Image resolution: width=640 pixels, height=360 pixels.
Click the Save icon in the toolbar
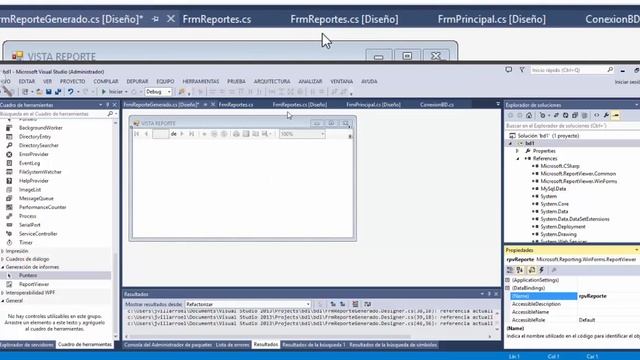(x=49, y=92)
